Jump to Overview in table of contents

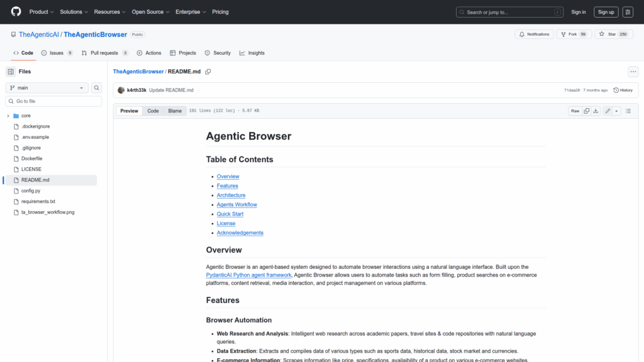[228, 177]
